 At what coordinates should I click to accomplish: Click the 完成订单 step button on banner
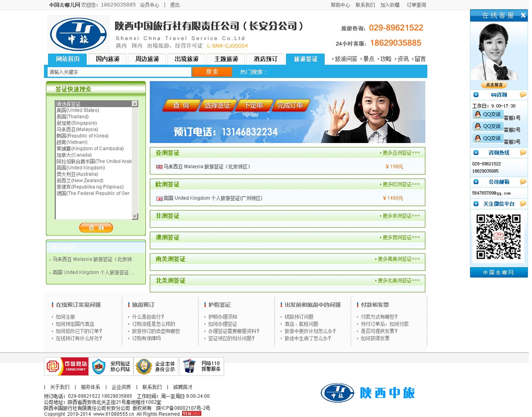290,105
